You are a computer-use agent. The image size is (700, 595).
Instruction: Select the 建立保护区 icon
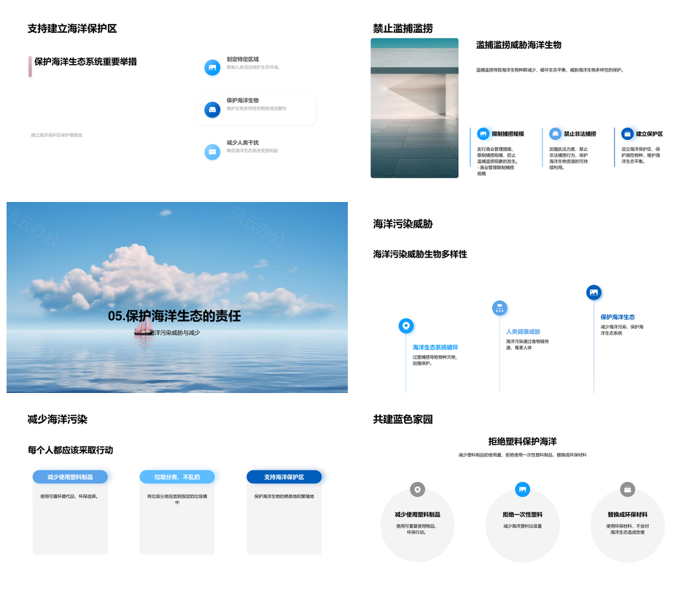point(627,133)
